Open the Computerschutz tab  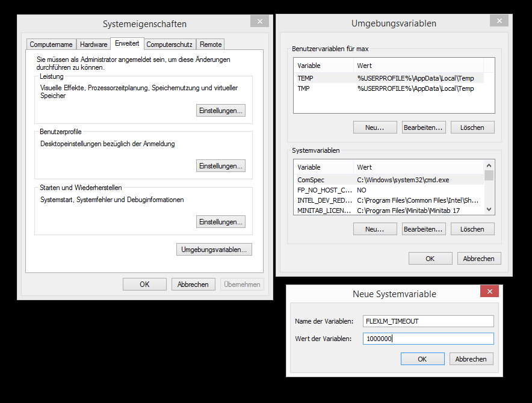pyautogui.click(x=169, y=45)
